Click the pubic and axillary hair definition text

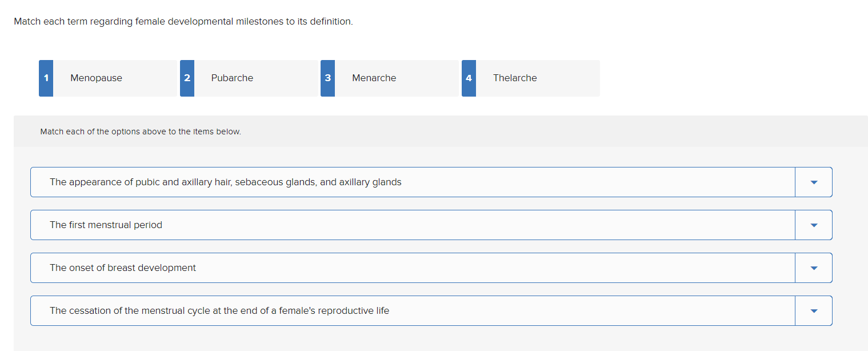(x=226, y=182)
